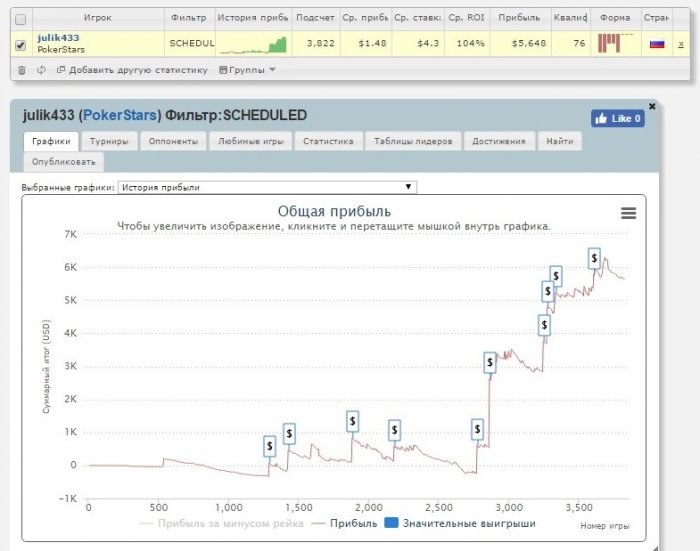700x551 pixels.
Task: Toggle the Прибыль за минусом рейка legend
Action: tap(222, 523)
